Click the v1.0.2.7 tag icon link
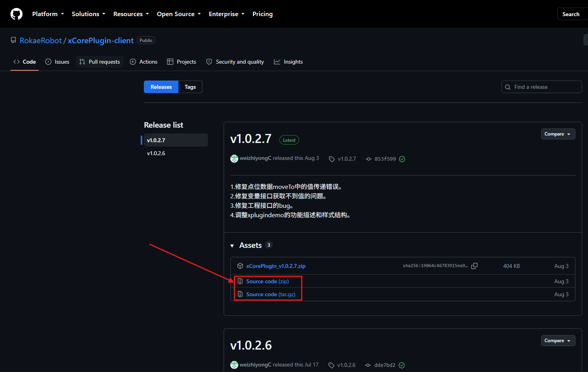The height and width of the screenshot is (372, 588). (x=332, y=159)
